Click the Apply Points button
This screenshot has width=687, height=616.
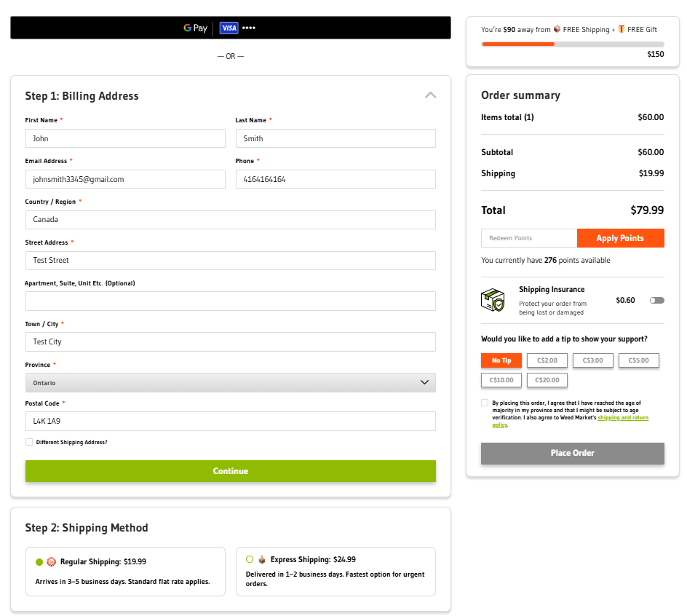click(x=620, y=238)
